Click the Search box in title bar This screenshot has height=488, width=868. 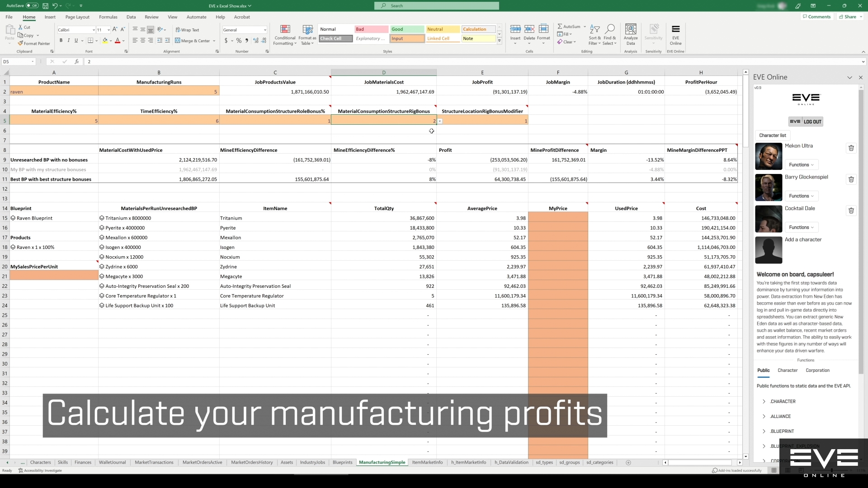point(437,6)
